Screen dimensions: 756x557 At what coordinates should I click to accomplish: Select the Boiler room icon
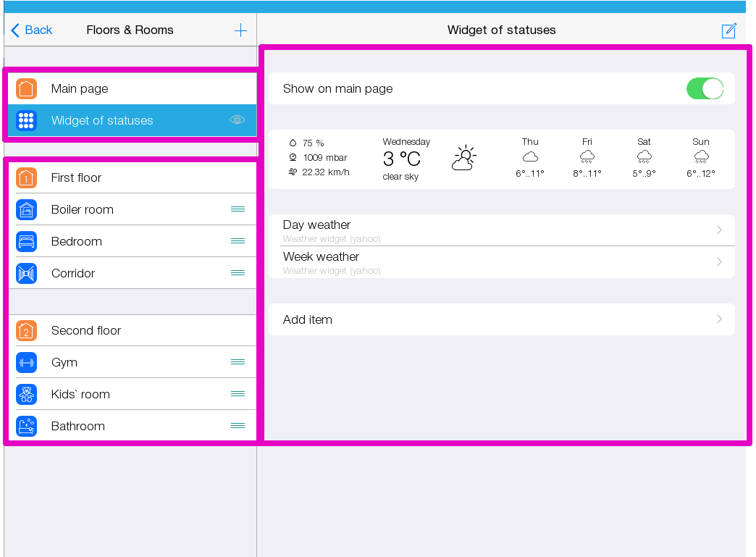point(26,209)
